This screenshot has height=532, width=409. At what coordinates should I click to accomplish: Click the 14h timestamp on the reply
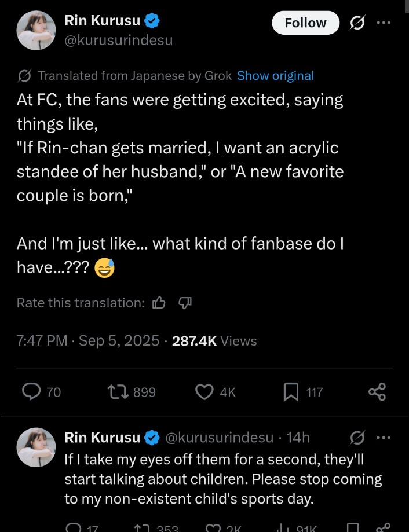coord(298,438)
